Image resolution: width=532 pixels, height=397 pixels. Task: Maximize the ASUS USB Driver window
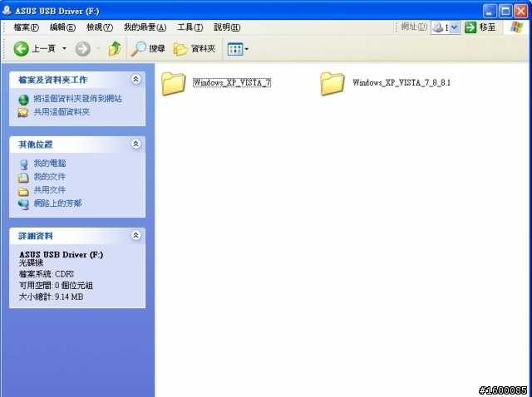pyautogui.click(x=505, y=11)
